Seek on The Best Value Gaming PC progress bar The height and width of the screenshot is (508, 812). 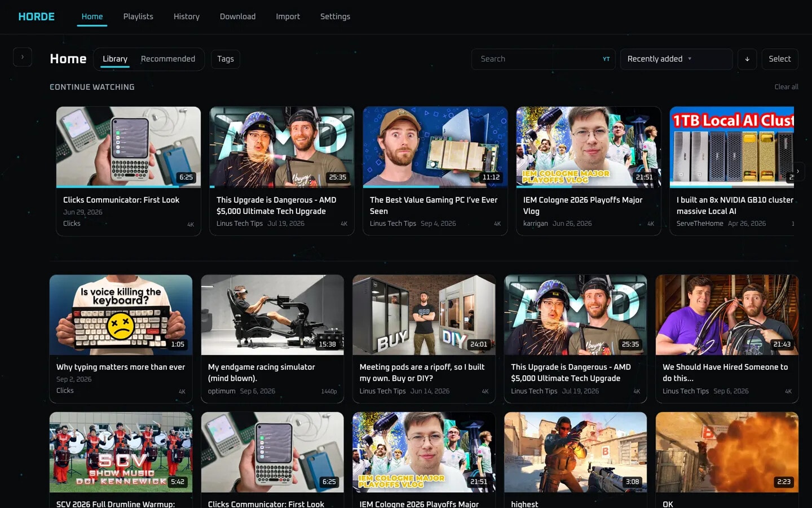(435, 186)
